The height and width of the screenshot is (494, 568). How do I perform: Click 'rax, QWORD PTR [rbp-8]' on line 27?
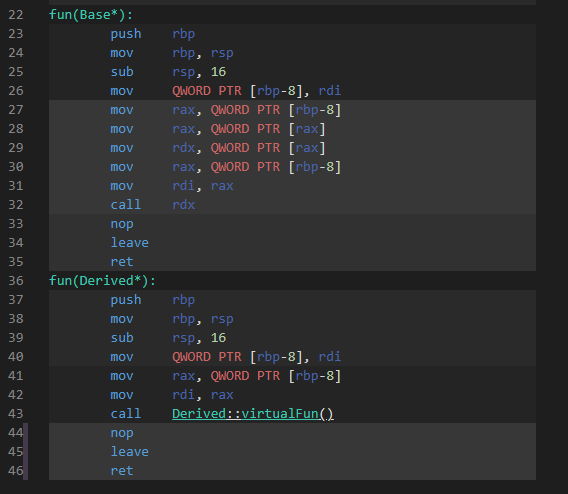pyautogui.click(x=256, y=110)
